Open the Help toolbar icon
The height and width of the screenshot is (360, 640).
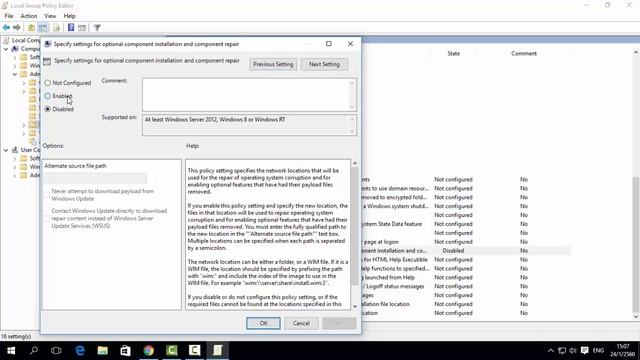coord(71,28)
